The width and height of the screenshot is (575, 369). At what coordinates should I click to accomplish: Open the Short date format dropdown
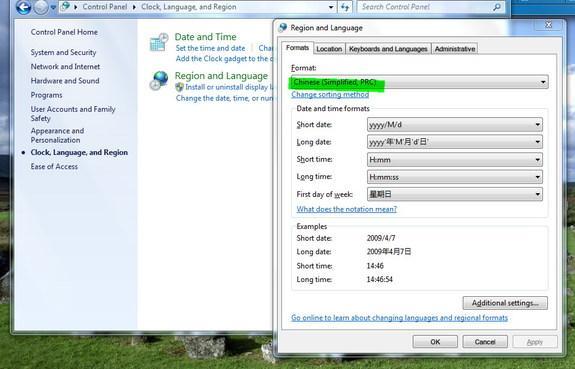click(455, 125)
